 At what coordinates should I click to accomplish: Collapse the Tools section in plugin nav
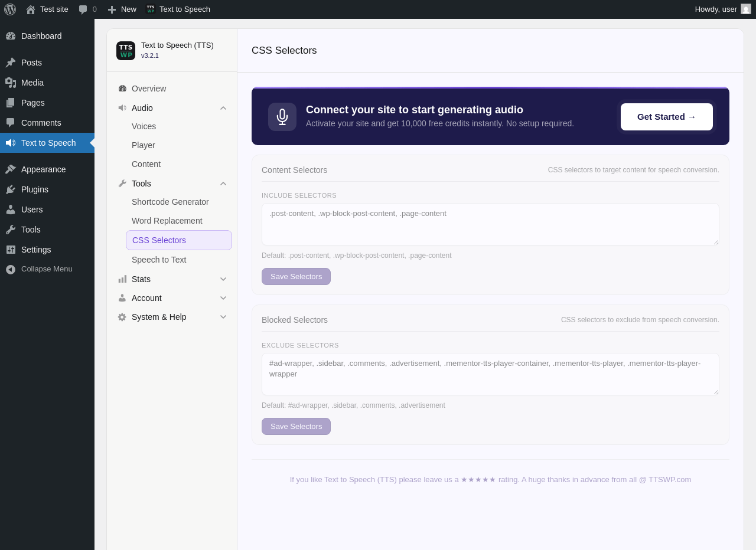223,184
